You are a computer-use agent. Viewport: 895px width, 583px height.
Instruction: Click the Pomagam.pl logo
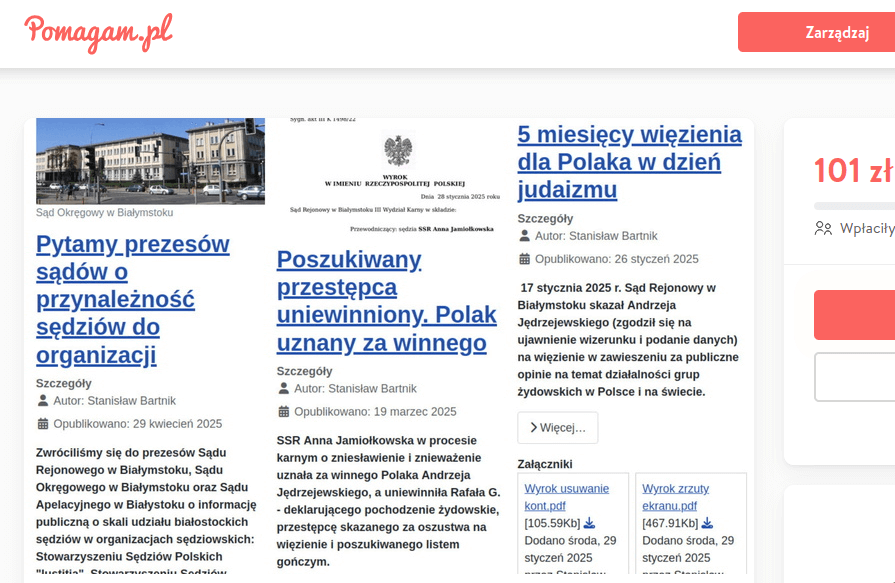point(98,33)
